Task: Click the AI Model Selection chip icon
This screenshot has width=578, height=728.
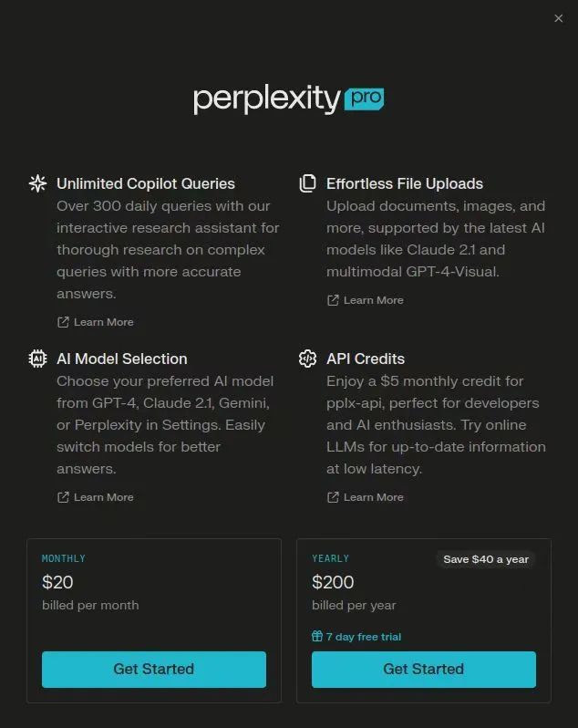Action: tap(37, 359)
